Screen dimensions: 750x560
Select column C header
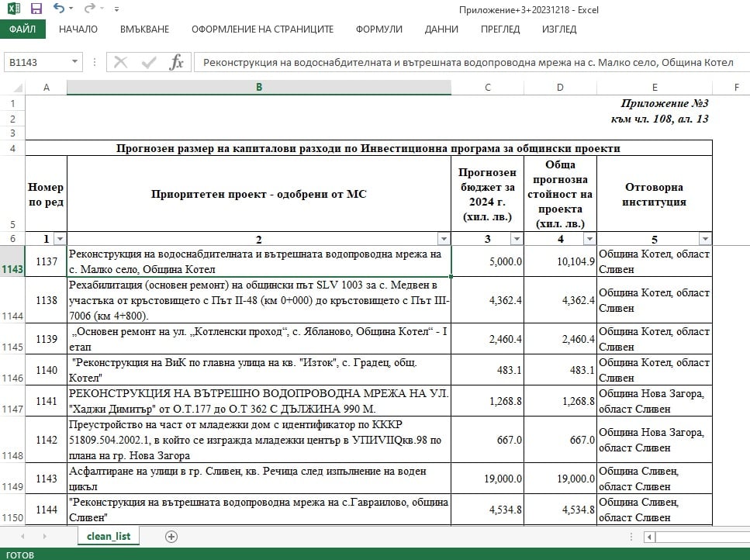point(487,88)
